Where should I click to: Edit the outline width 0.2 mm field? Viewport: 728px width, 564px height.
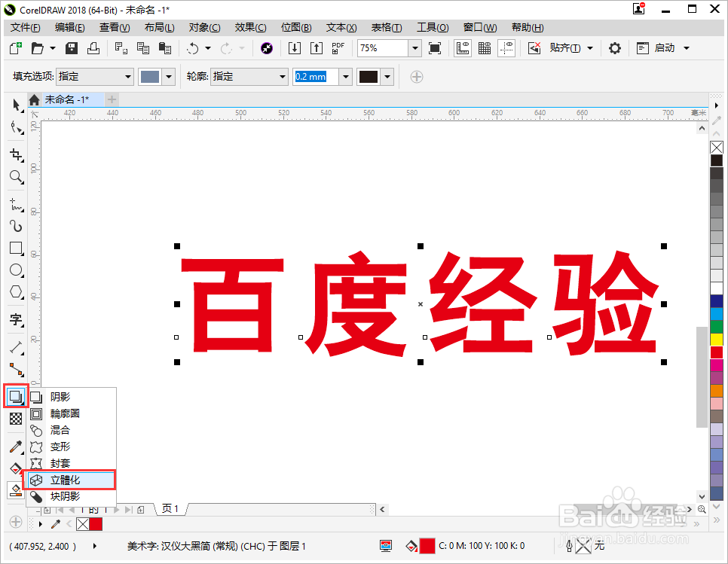pos(316,77)
